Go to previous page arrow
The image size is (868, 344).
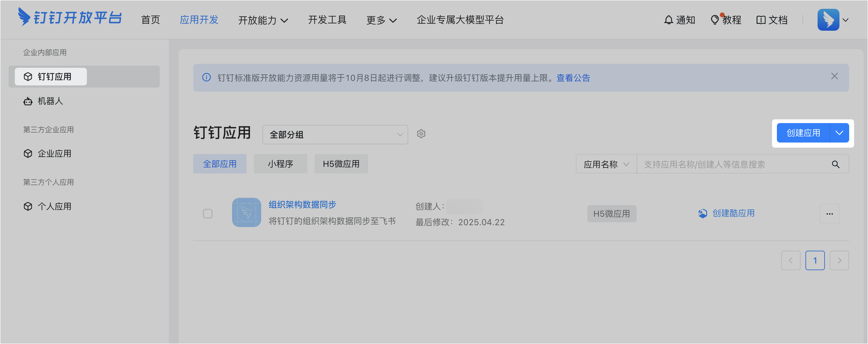coord(791,260)
